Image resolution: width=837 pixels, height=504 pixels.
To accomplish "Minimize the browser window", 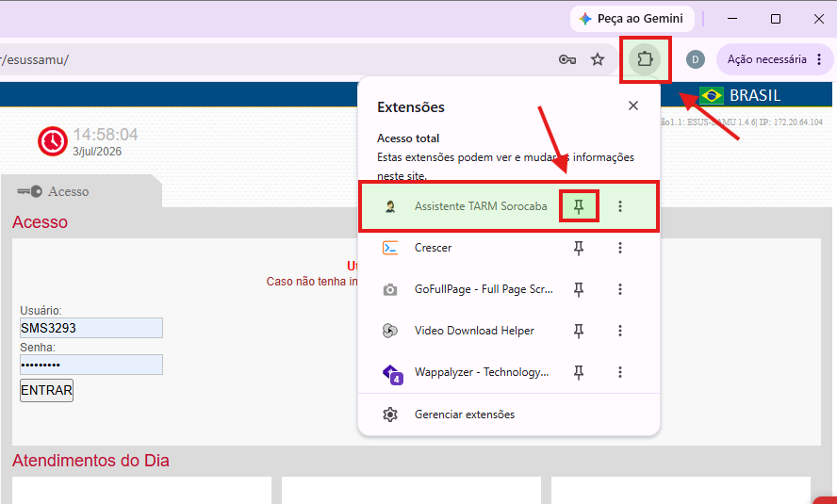I will 732,19.
